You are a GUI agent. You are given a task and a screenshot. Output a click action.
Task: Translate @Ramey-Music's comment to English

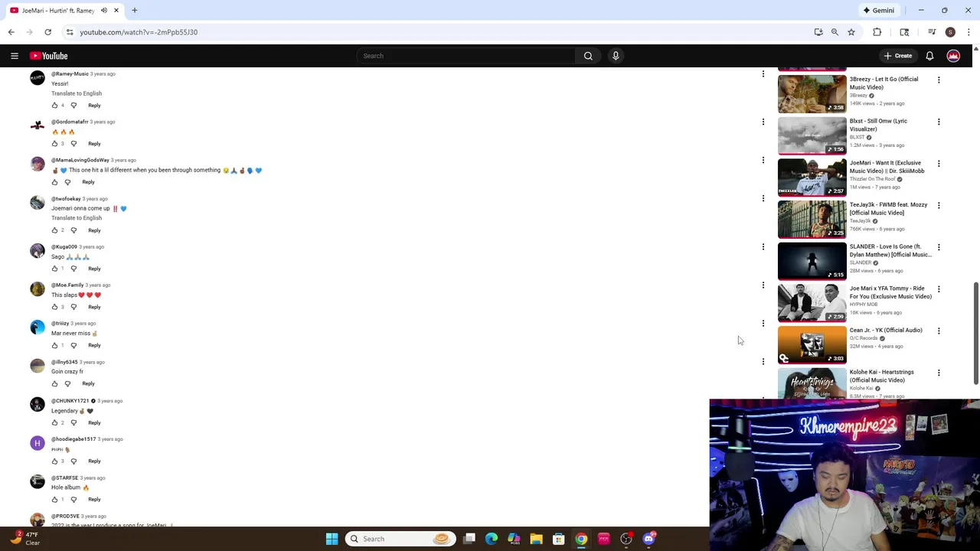[x=77, y=93]
